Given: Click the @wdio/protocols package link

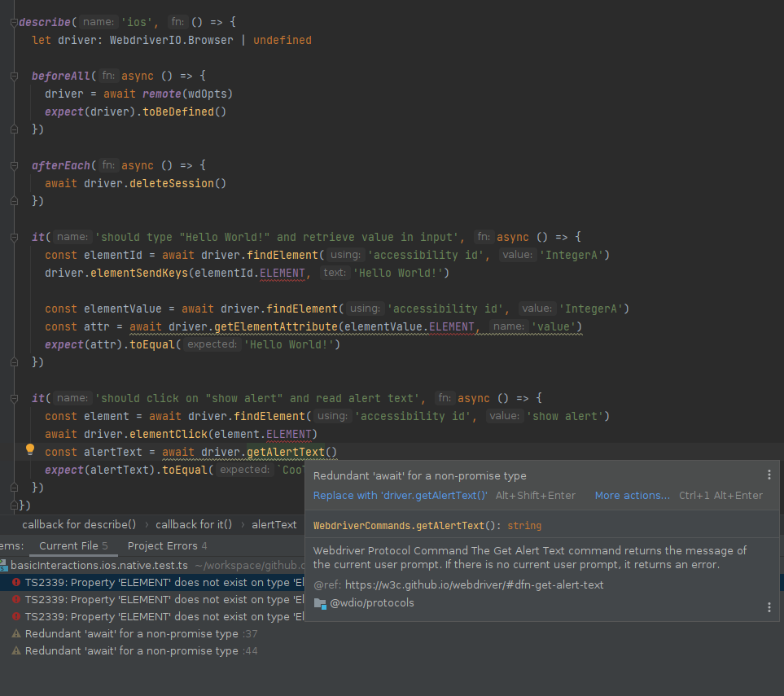Looking at the screenshot, I should [x=372, y=603].
